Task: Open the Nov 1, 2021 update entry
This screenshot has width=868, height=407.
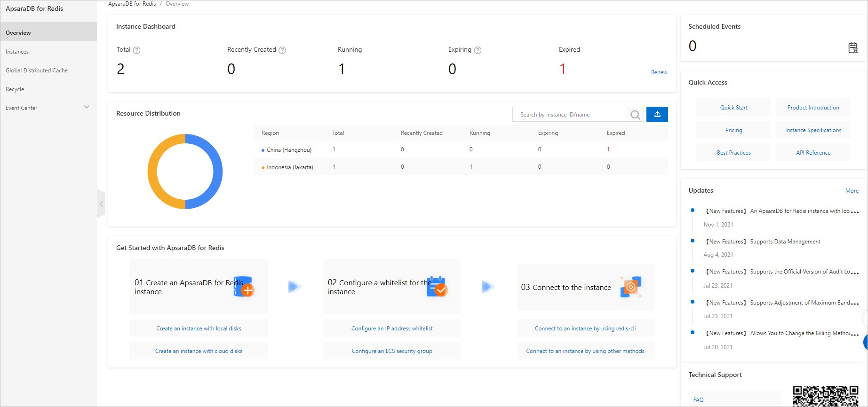Action: 781,211
